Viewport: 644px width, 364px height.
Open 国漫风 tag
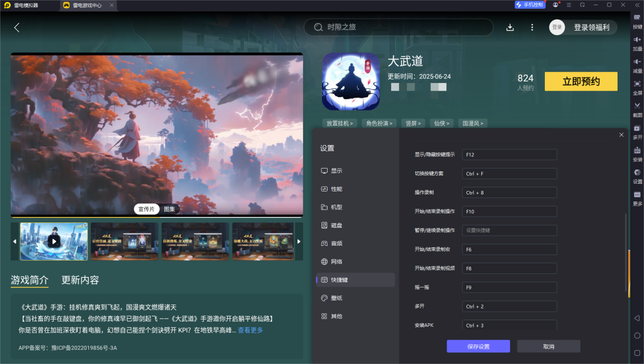click(473, 123)
